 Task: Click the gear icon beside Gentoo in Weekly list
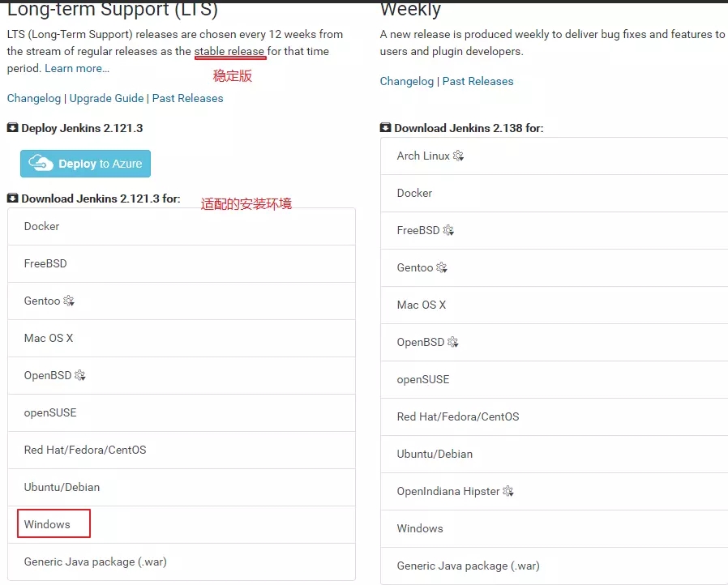point(442,267)
